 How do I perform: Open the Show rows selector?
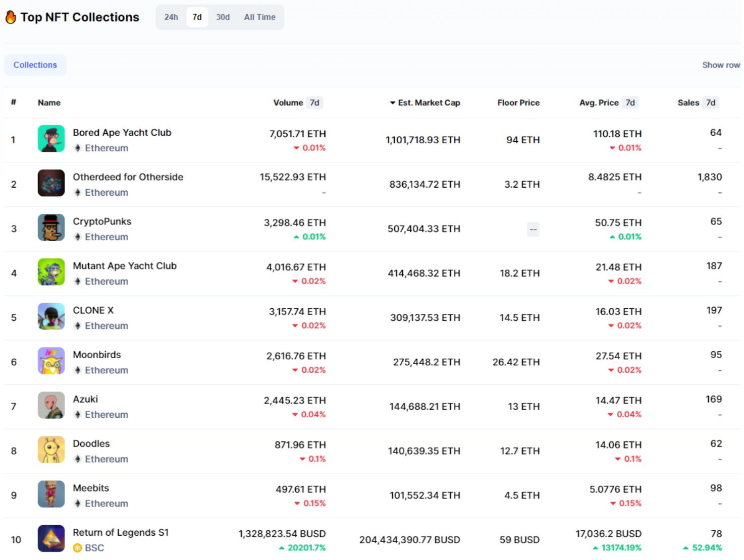coord(721,65)
